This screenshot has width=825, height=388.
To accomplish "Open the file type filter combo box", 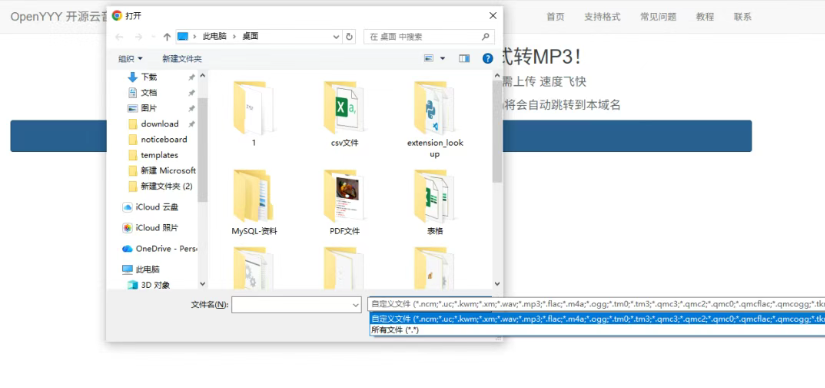I will pos(596,304).
